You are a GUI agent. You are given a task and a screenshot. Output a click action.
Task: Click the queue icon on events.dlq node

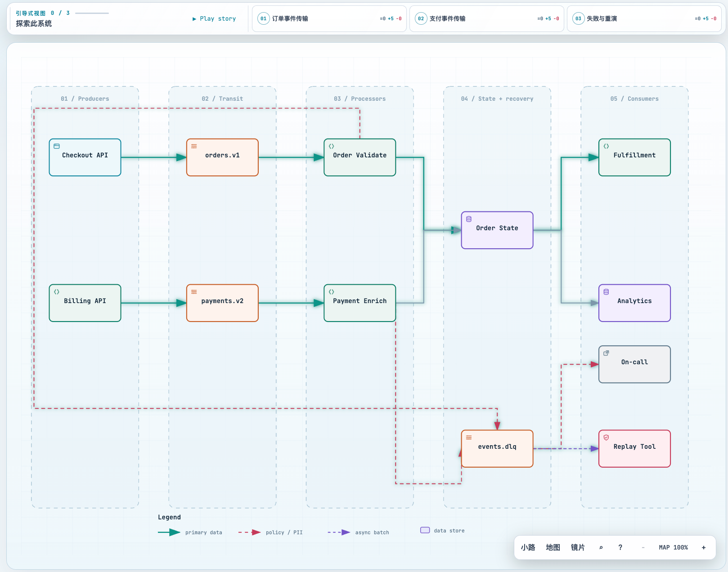pyautogui.click(x=469, y=438)
